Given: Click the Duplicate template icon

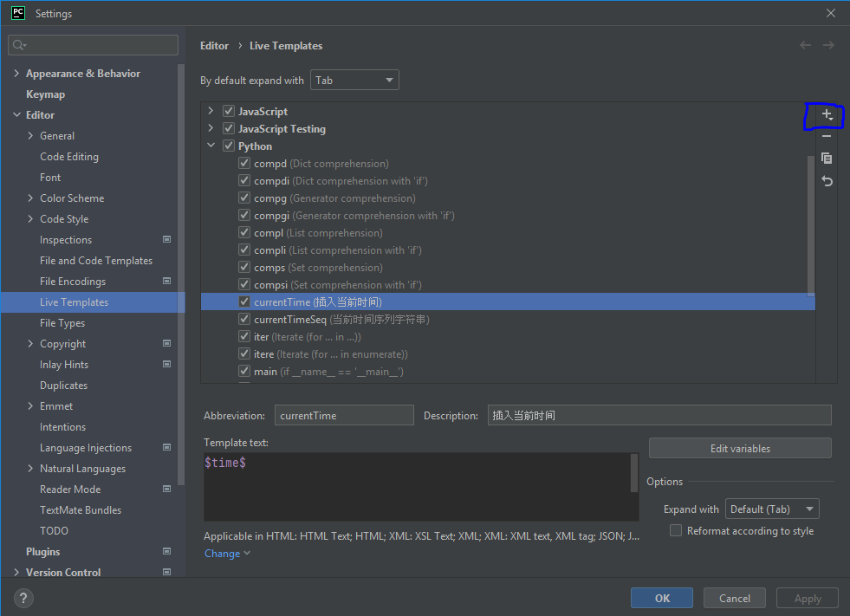Looking at the screenshot, I should (827, 159).
